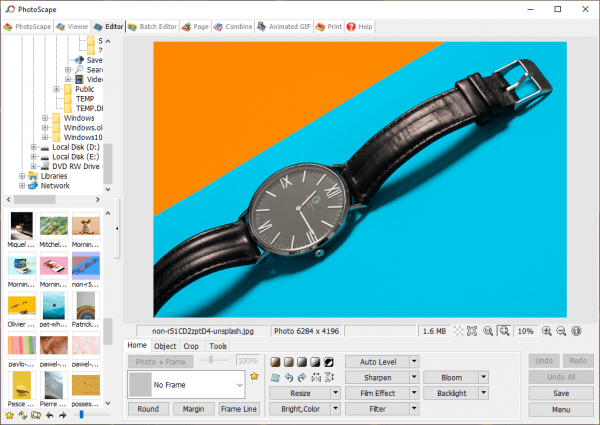This screenshot has height=425, width=600.
Task: Click the checkerboard transparency icon
Action: pos(458,331)
